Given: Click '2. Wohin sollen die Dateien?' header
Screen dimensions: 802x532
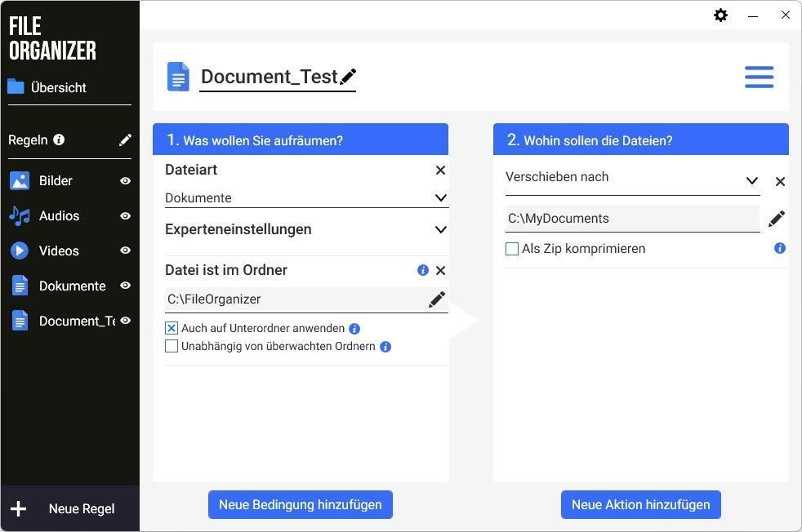Looking at the screenshot, I should tap(641, 140).
